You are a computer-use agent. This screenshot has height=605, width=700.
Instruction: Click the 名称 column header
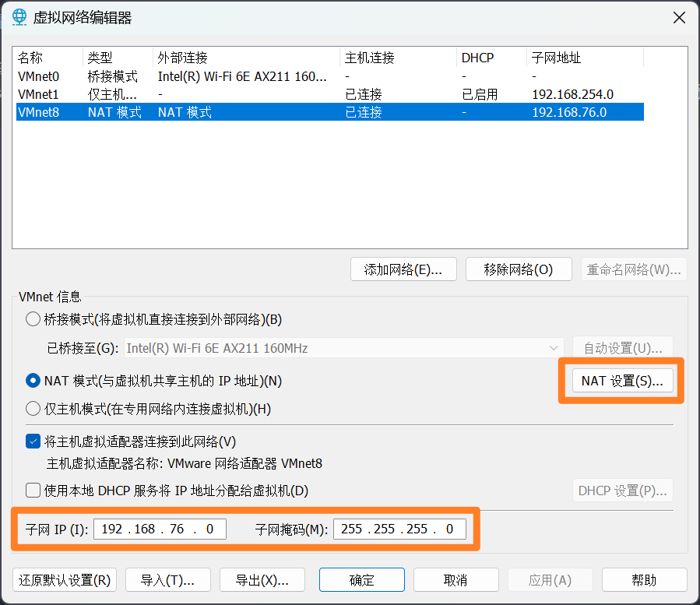[x=48, y=58]
